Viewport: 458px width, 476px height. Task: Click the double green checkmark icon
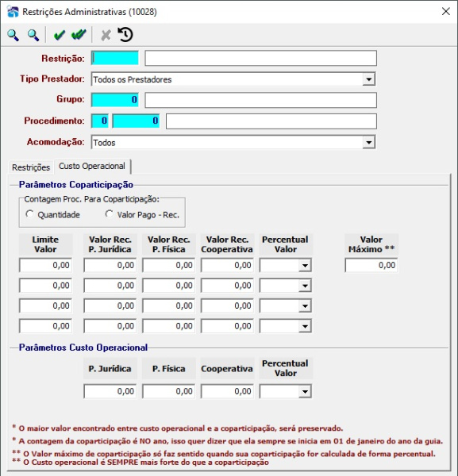tap(79, 35)
